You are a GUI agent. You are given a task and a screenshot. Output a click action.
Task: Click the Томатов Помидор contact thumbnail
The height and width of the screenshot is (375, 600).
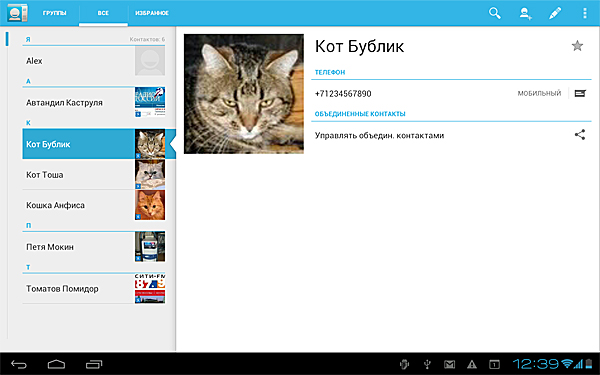[150, 289]
